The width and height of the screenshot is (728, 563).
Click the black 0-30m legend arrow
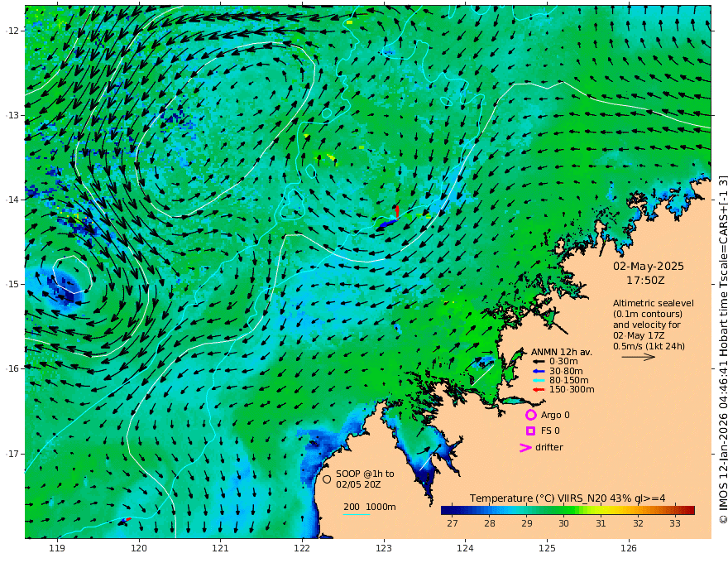click(538, 362)
